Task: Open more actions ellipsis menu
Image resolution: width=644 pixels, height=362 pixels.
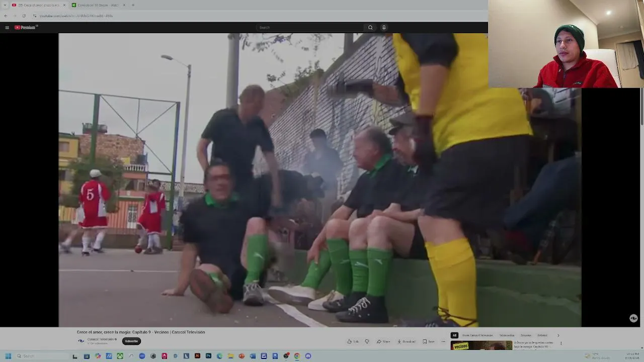Action: [x=443, y=341]
